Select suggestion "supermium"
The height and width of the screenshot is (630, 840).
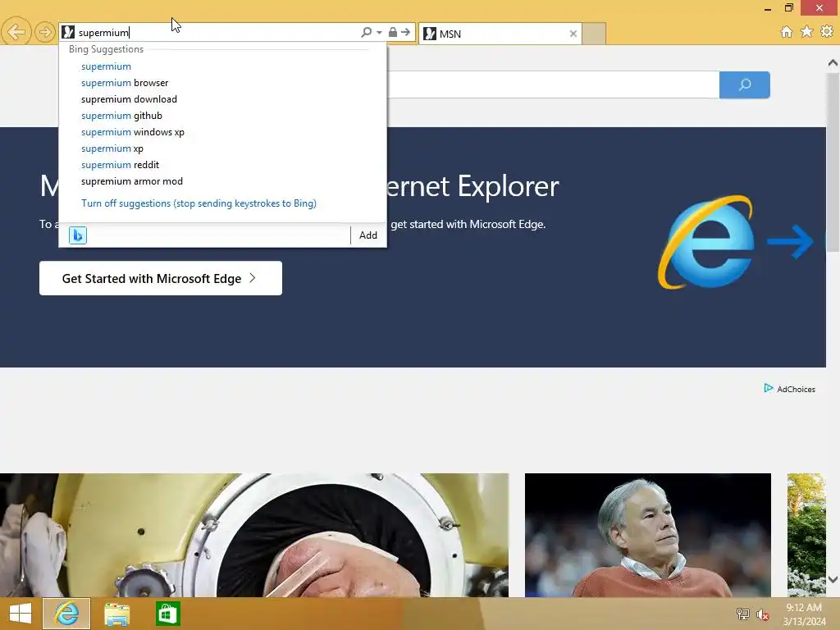click(106, 66)
